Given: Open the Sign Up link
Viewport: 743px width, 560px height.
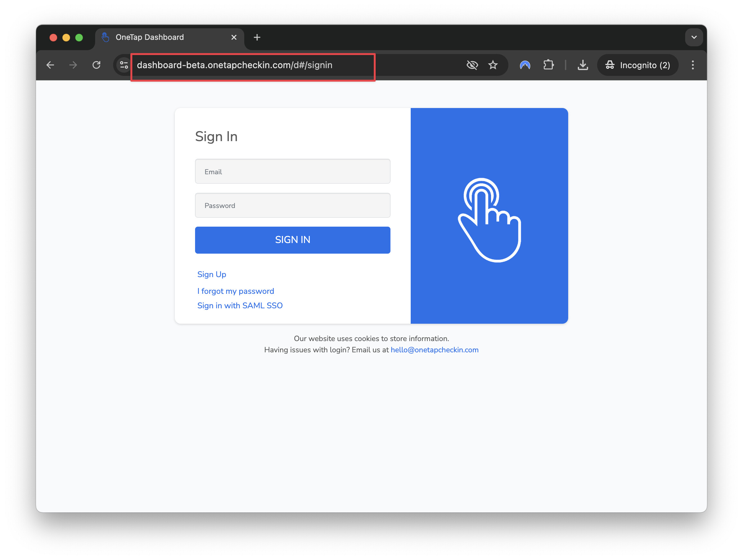Looking at the screenshot, I should [x=211, y=275].
